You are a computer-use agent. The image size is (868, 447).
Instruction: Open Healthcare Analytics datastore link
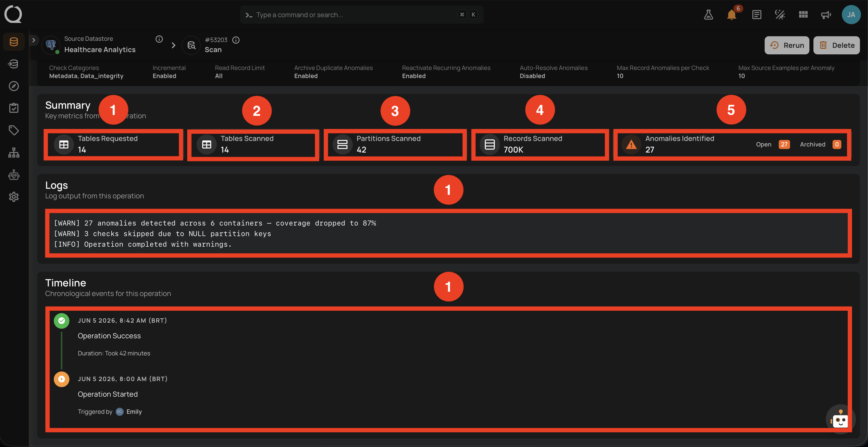pyautogui.click(x=100, y=50)
